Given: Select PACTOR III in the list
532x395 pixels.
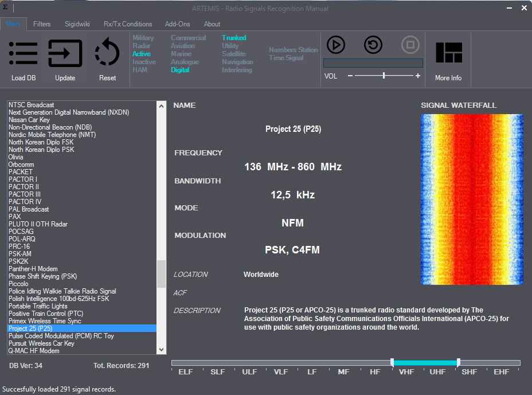Looking at the screenshot, I should pos(82,194).
